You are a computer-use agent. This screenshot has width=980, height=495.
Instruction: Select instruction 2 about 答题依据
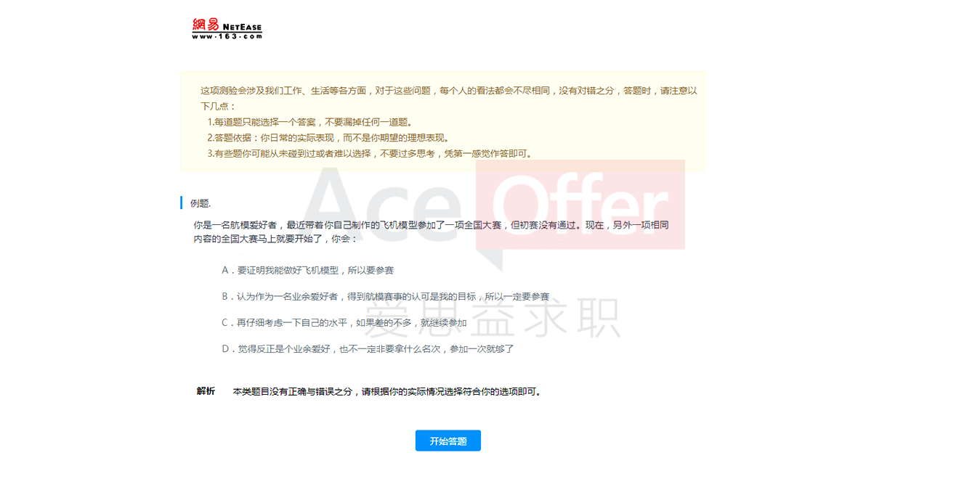click(328, 138)
